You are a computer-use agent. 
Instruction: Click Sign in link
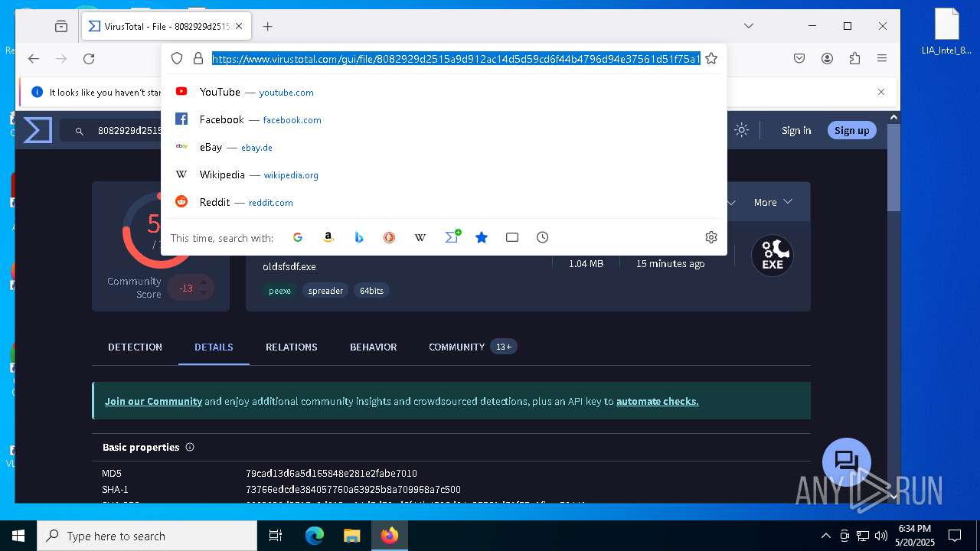click(x=796, y=130)
